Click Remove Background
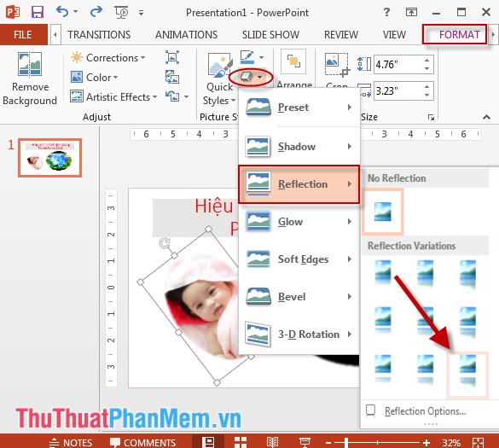 30,79
